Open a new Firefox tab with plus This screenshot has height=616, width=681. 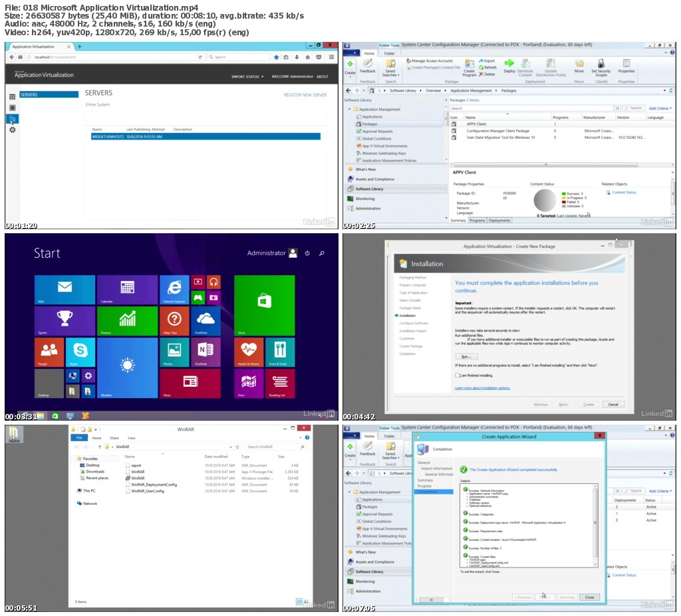pos(80,47)
